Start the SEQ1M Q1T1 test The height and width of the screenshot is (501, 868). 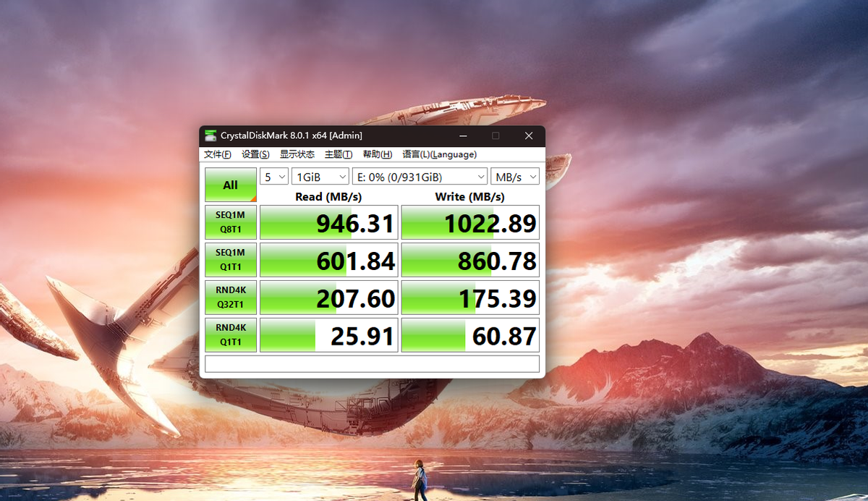(231, 259)
